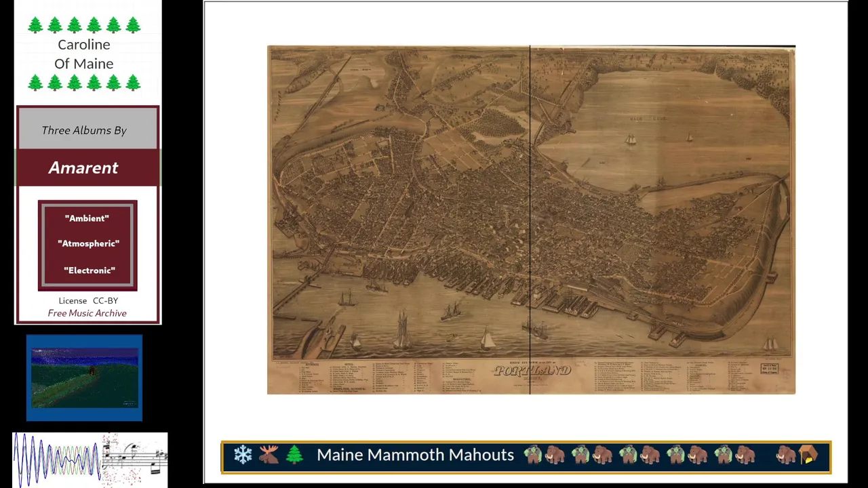The image size is (868, 488).
Task: Click the waveform and sheet music image
Action: coord(90,460)
